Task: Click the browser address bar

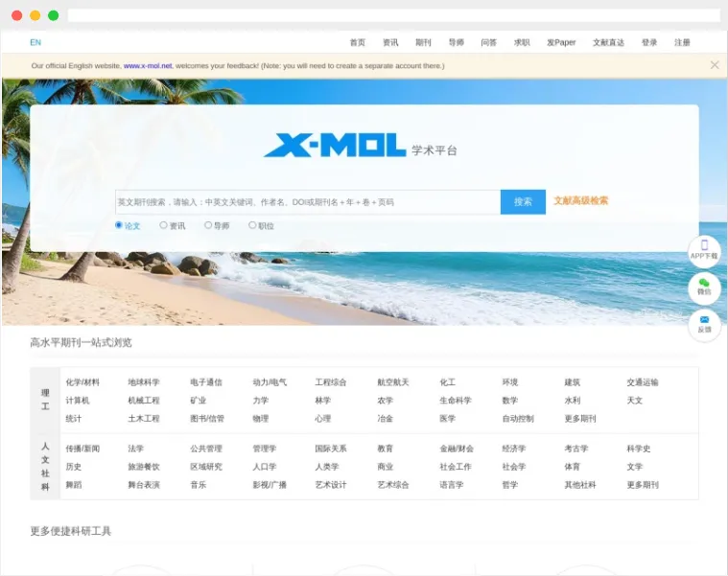Action: pos(393,15)
